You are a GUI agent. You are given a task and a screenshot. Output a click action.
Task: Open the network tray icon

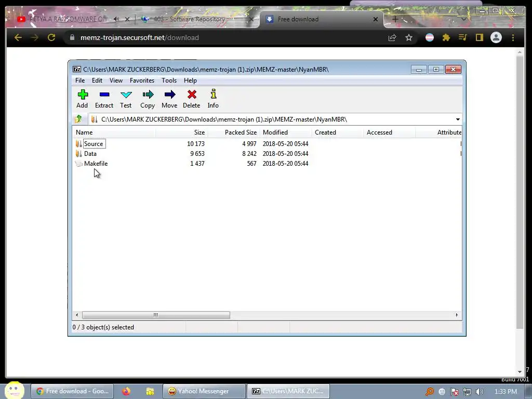[x=467, y=392]
